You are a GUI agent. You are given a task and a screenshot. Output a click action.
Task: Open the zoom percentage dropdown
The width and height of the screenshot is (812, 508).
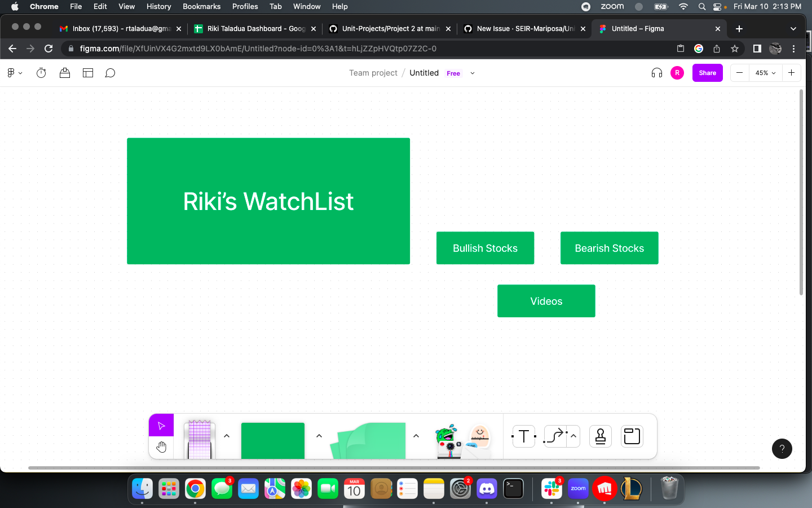coord(766,73)
